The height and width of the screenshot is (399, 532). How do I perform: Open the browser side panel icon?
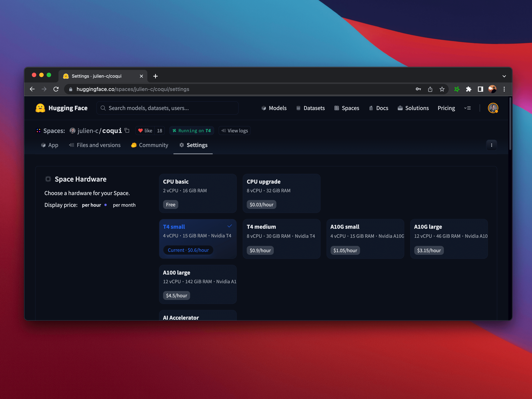(x=480, y=89)
